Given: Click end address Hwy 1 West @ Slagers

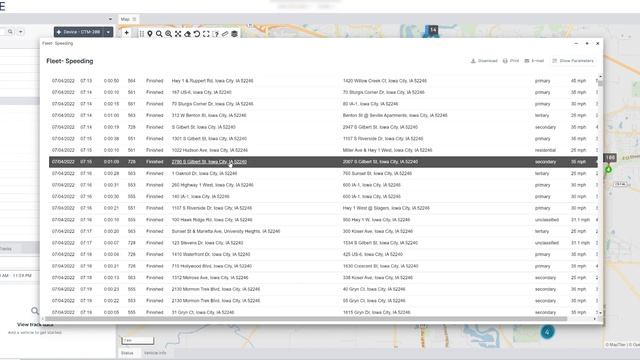Looking at the screenshot, I should 386,208.
